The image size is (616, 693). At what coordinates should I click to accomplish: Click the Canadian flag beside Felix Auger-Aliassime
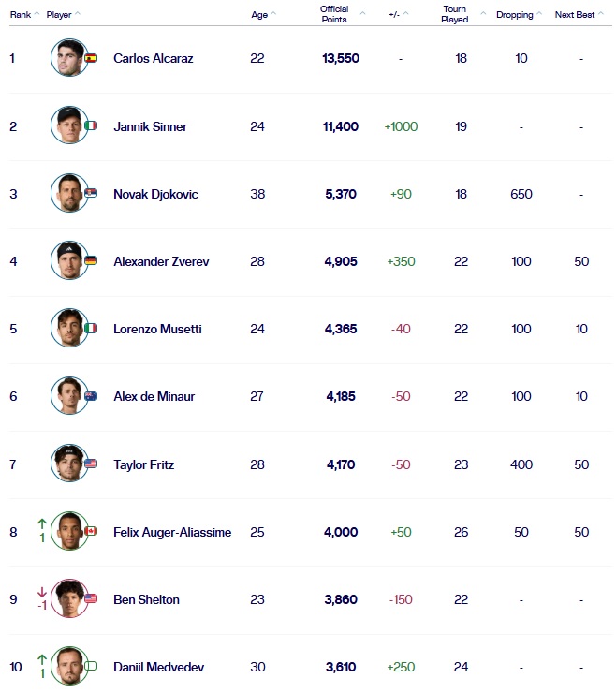coord(91,532)
